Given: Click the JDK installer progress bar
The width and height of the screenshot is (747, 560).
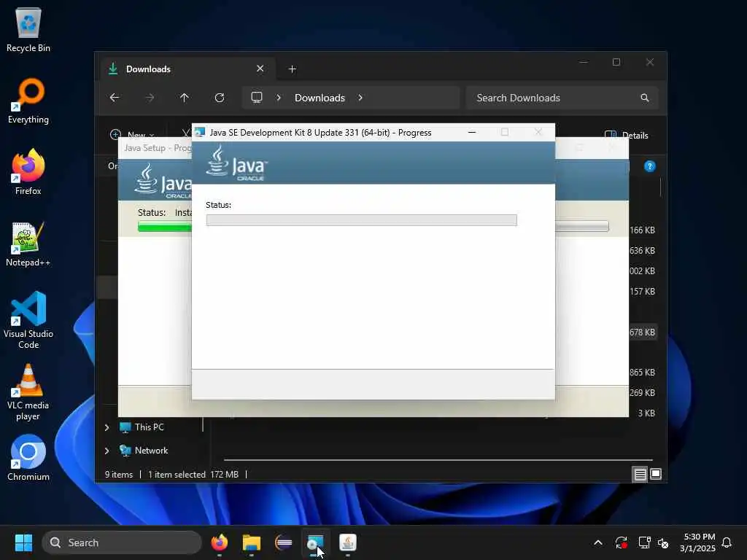Looking at the screenshot, I should click(362, 220).
